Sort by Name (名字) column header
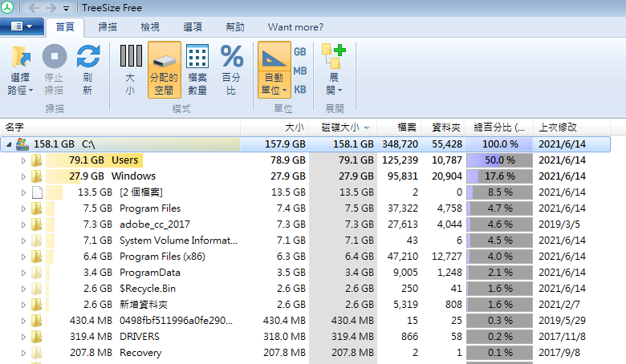The height and width of the screenshot is (364, 626). click(x=120, y=127)
